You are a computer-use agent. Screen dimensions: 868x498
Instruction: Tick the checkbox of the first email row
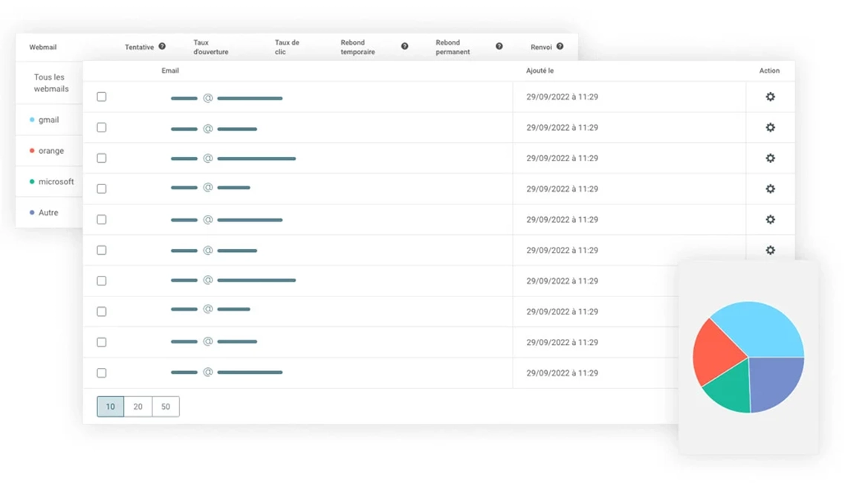click(x=101, y=97)
